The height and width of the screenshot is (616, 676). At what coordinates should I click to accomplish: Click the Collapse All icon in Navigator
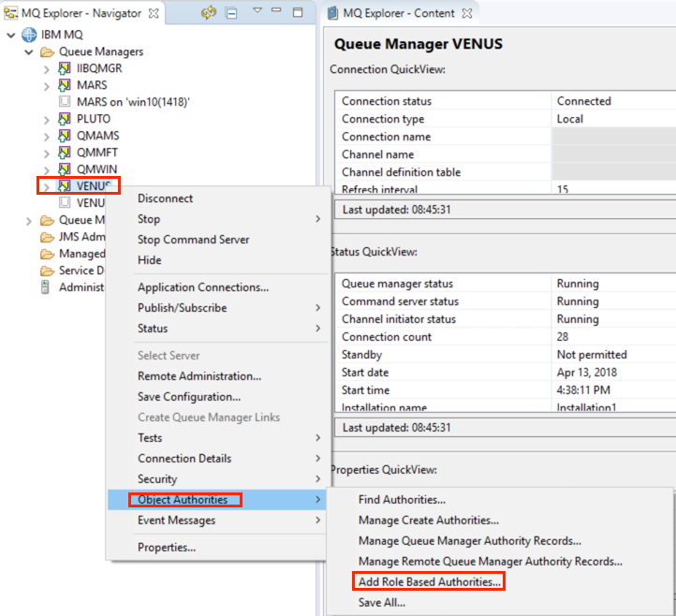tap(231, 13)
